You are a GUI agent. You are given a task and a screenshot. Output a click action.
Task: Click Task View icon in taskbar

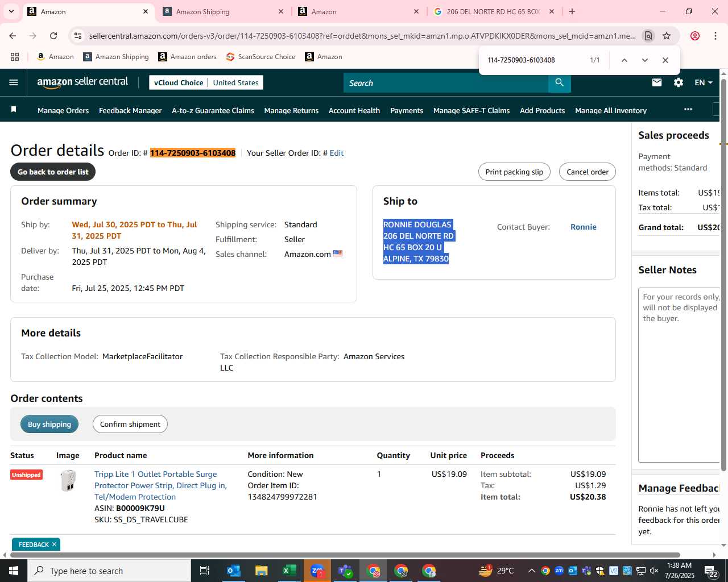(205, 571)
